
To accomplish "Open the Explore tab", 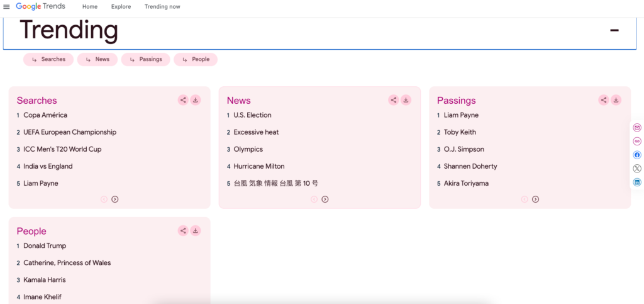I will click(121, 7).
